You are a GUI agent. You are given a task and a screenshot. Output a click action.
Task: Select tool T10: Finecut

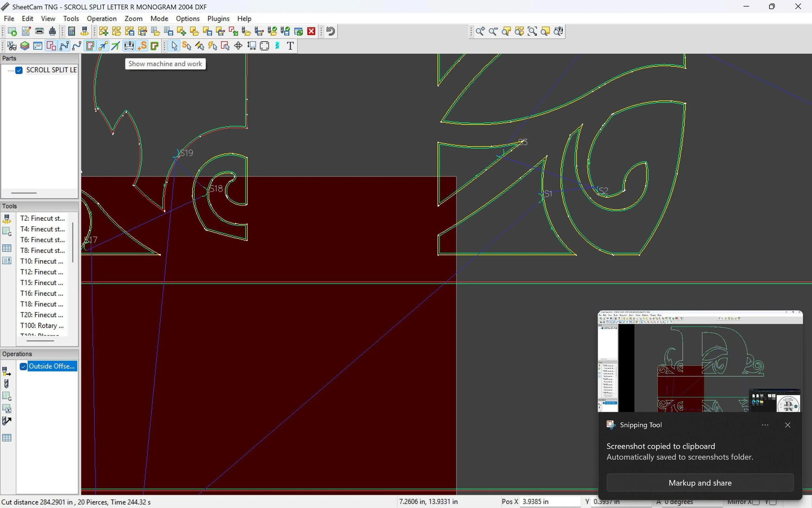pos(42,261)
